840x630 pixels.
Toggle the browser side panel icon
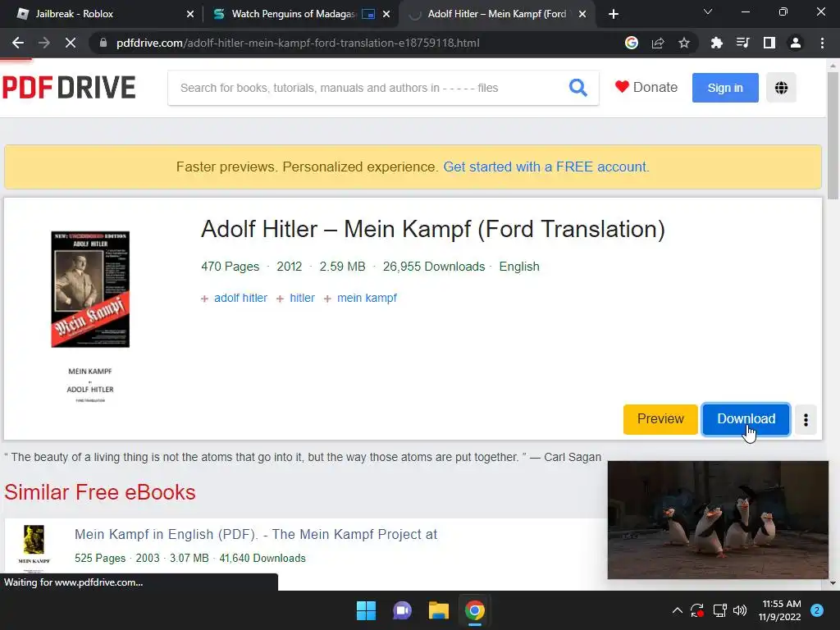(769, 43)
